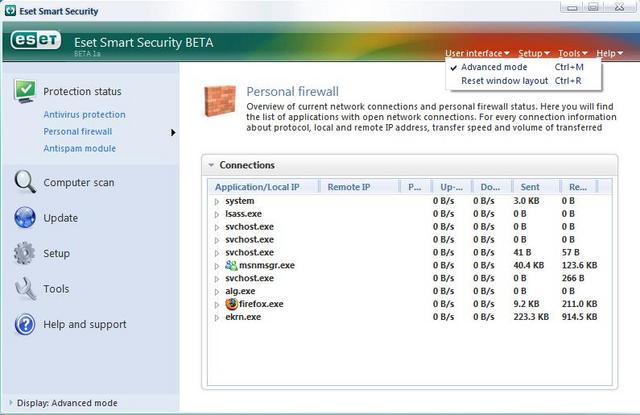Viewport: 640px width, 415px height.
Task: Open Help and support question mark icon
Action: [25, 324]
